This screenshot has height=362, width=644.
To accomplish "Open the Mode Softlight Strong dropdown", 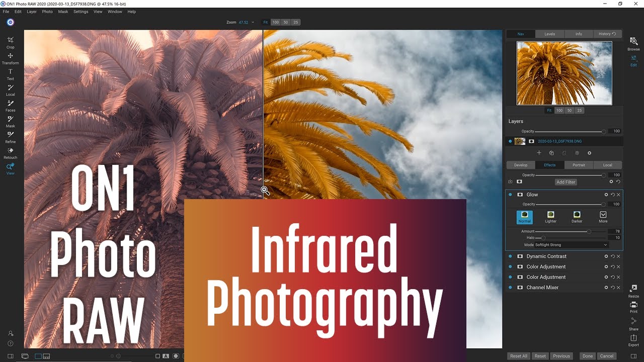I will click(x=572, y=245).
